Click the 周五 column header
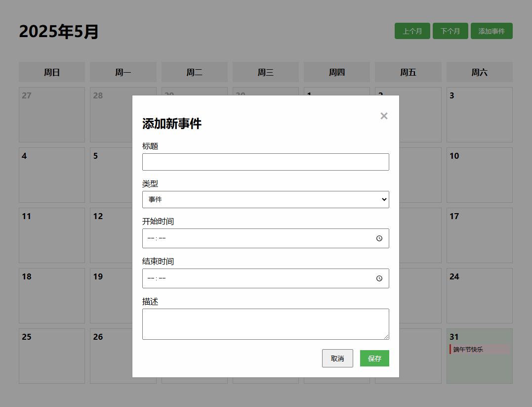 408,72
